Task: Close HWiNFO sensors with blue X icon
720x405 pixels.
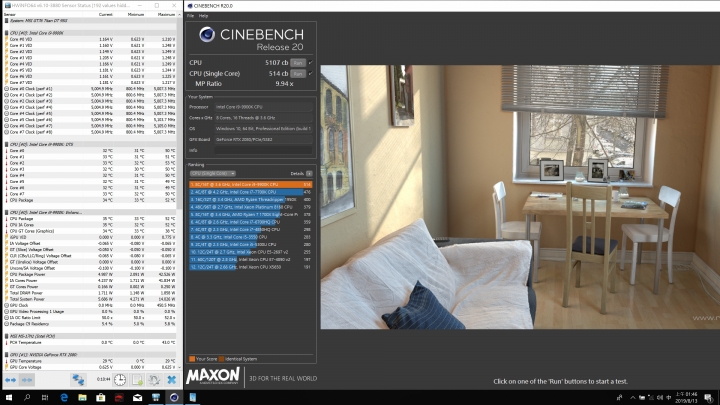Action: click(172, 380)
